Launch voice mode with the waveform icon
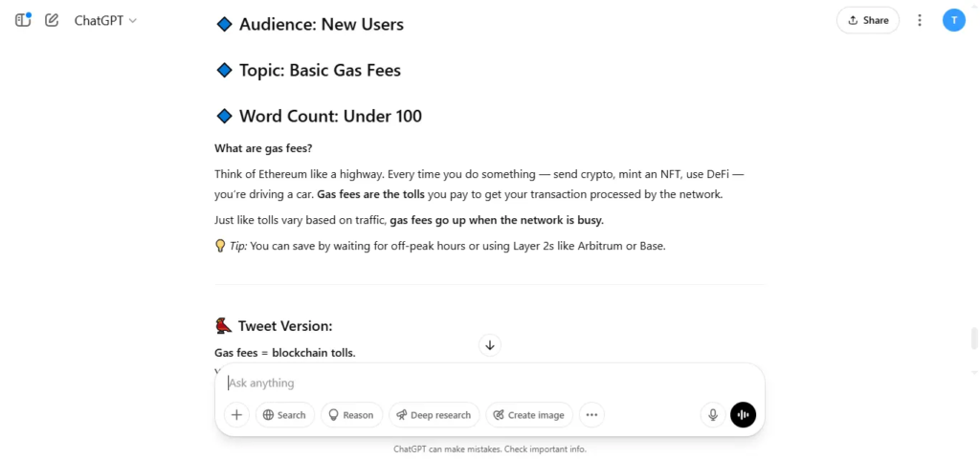This screenshot has height=460, width=980. 743,414
